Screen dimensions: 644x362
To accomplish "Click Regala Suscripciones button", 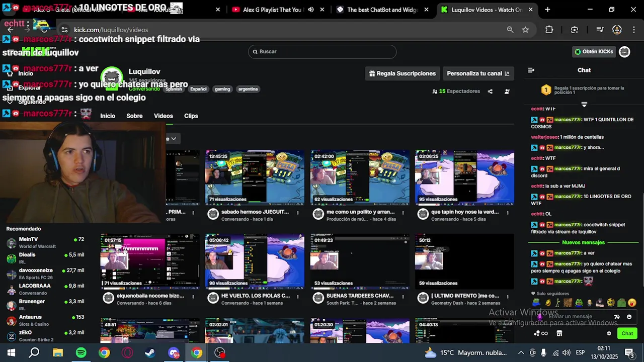I will 403,73.
